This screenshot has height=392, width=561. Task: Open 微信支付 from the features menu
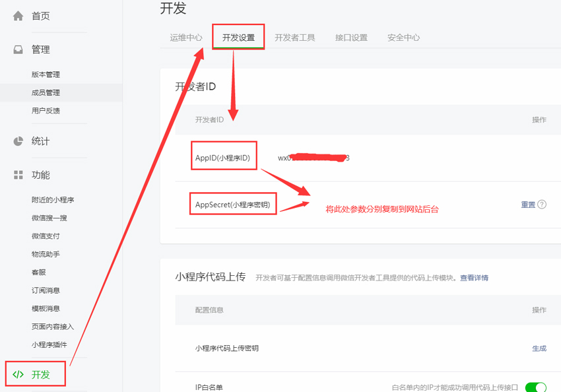click(46, 236)
